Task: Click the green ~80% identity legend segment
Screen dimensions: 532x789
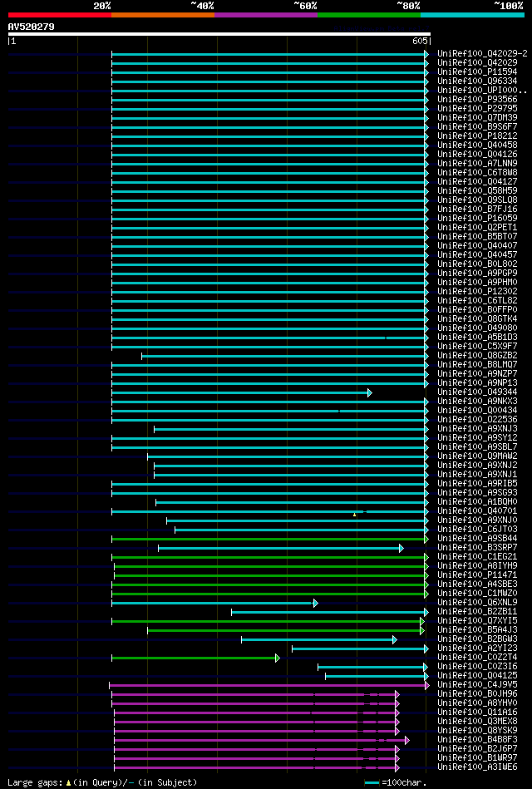Action: coord(369,15)
